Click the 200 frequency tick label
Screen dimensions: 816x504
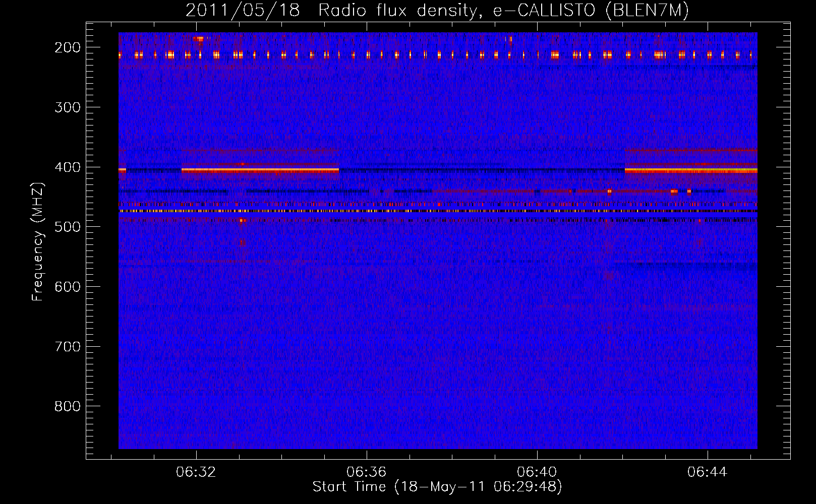click(68, 47)
